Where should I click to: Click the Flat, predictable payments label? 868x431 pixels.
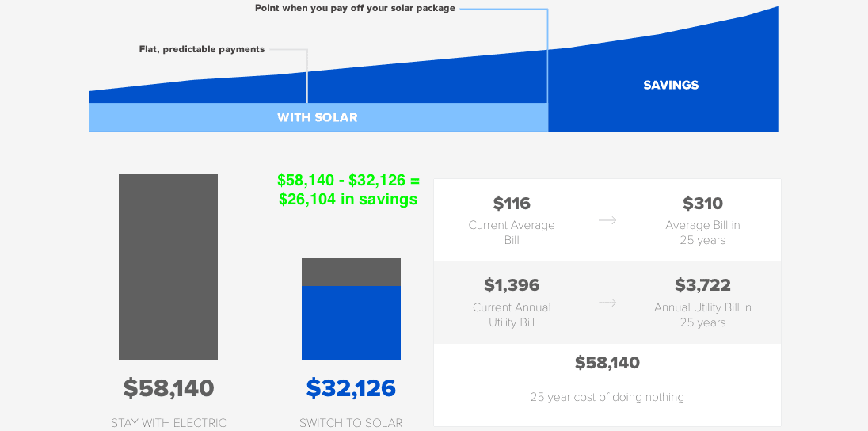201,49
